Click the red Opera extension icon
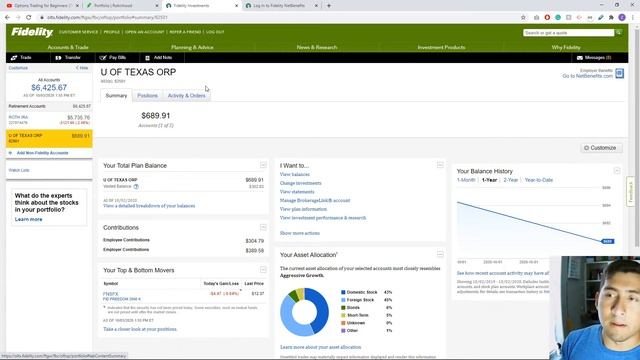This screenshot has width=640, height=360. (x=547, y=18)
